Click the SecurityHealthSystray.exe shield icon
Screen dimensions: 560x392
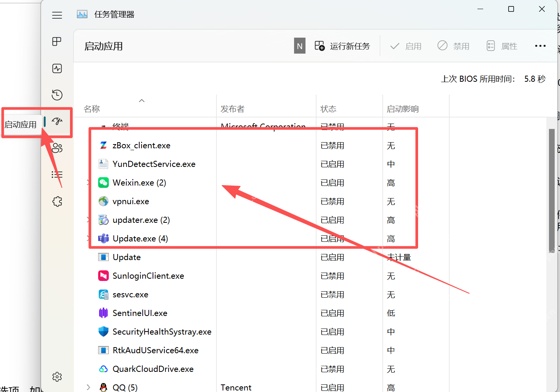click(x=103, y=332)
